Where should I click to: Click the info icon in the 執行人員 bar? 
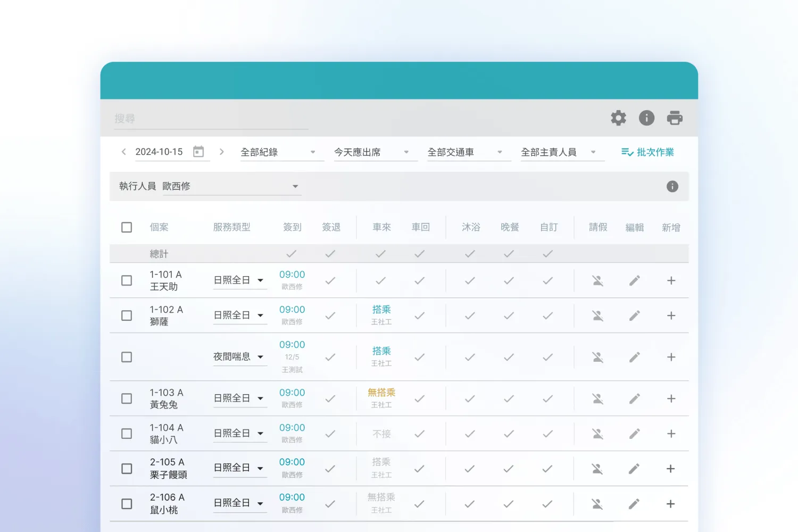(x=672, y=186)
